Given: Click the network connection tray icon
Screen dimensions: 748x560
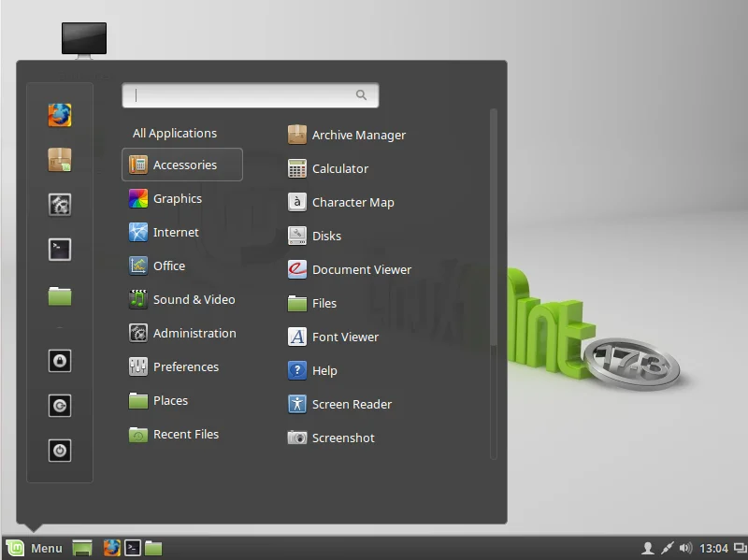Looking at the screenshot, I should pyautogui.click(x=667, y=548).
